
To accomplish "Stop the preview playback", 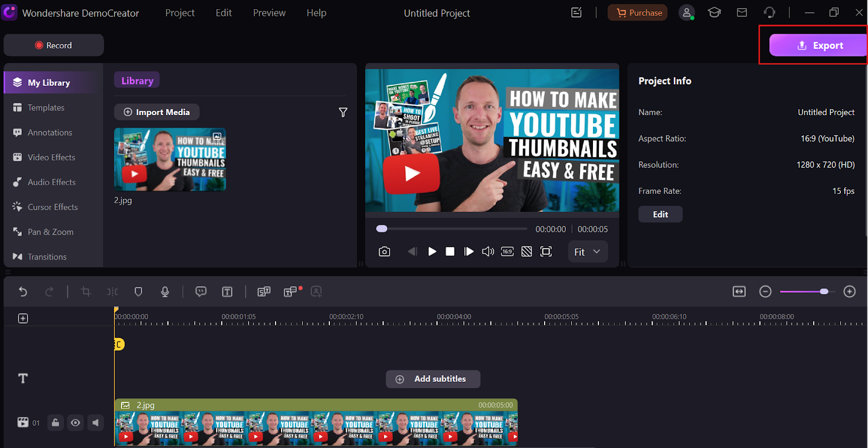I will [x=450, y=251].
